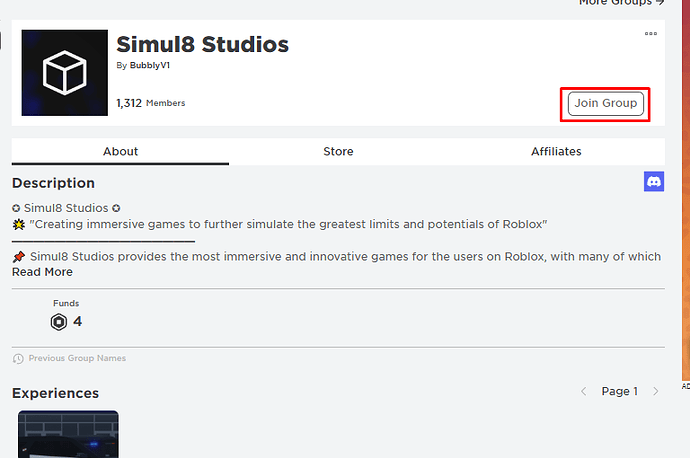Click the Previous Group Names clock icon

click(18, 359)
